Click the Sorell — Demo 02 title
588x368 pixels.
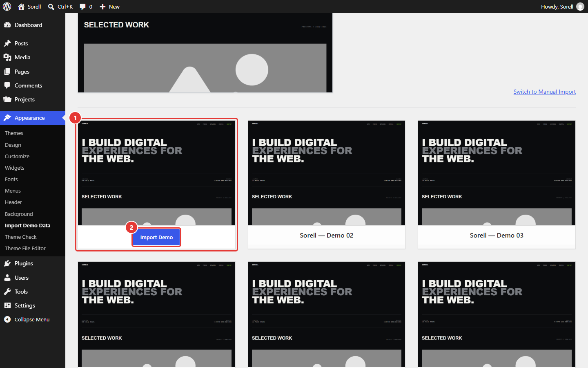point(327,235)
